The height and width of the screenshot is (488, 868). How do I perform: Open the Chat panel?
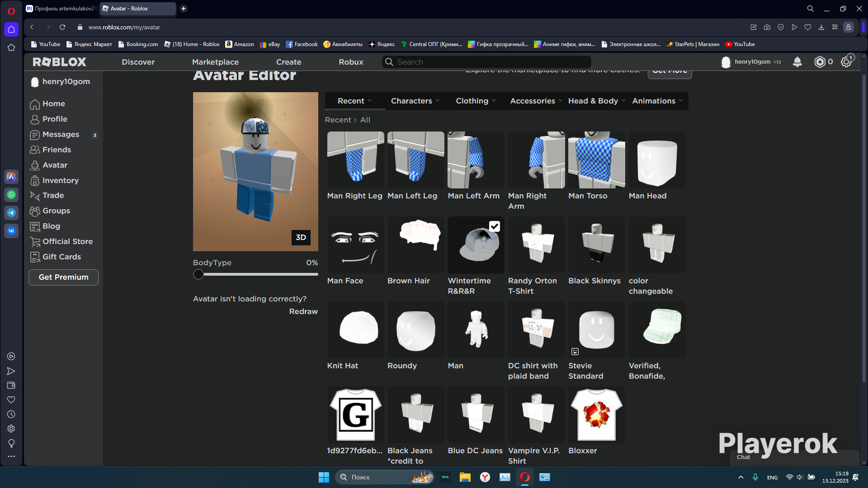point(794,458)
